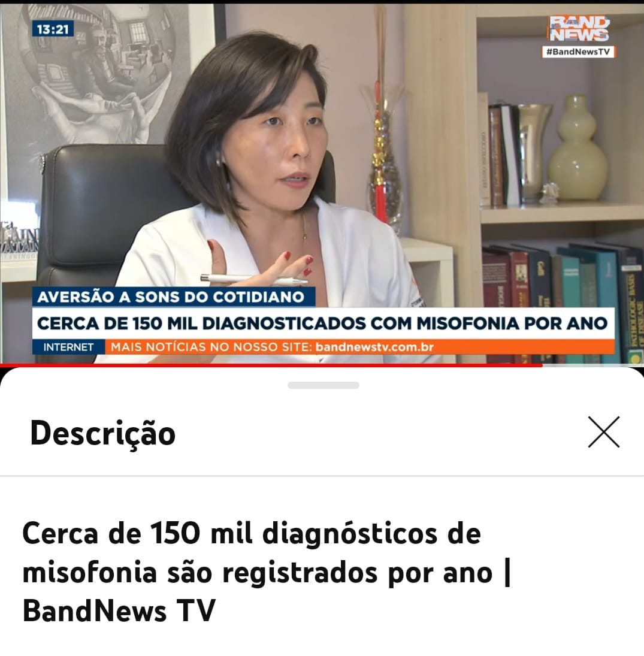Tap the unplayed grey end of progress bar
Viewport: 644px width, 656px height.
(593, 365)
